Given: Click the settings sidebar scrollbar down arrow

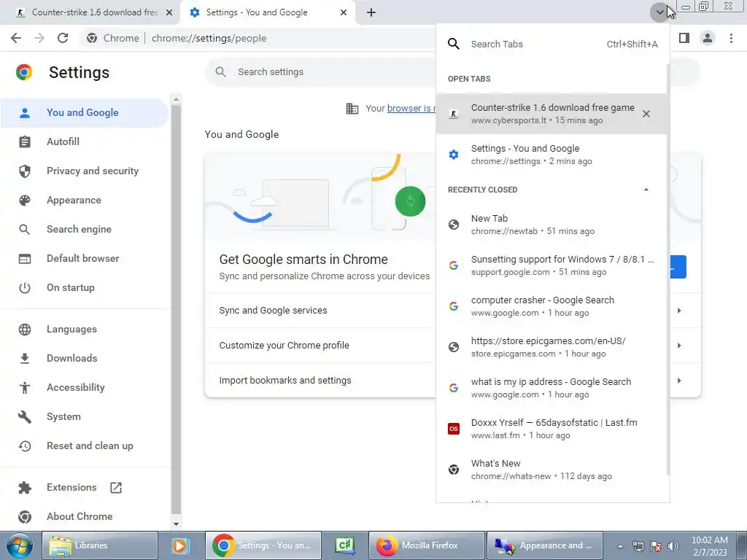Looking at the screenshot, I should pos(176,524).
